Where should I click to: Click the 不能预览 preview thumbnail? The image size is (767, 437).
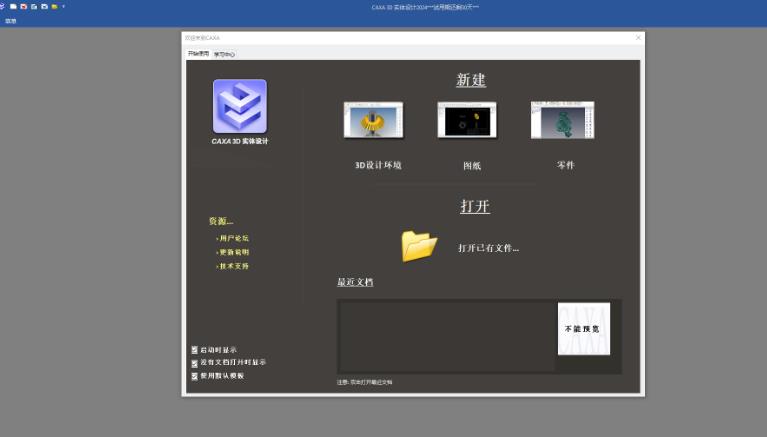click(x=583, y=329)
